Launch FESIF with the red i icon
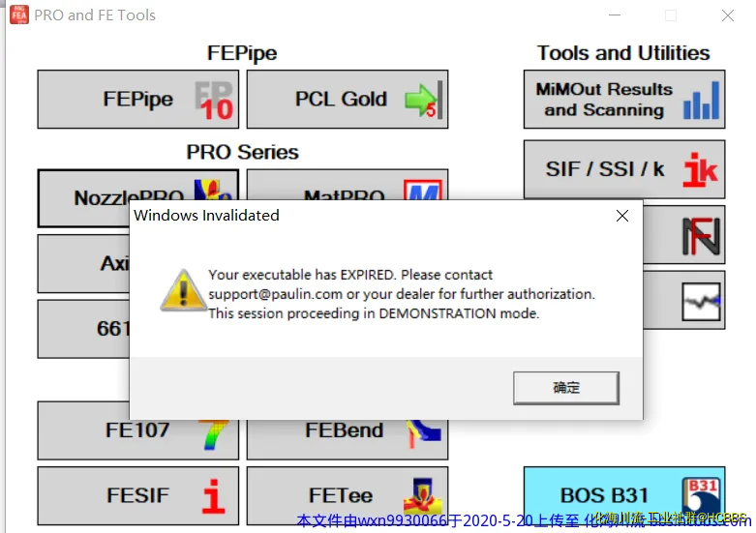Viewport: 756px width, 533px height. point(137,495)
